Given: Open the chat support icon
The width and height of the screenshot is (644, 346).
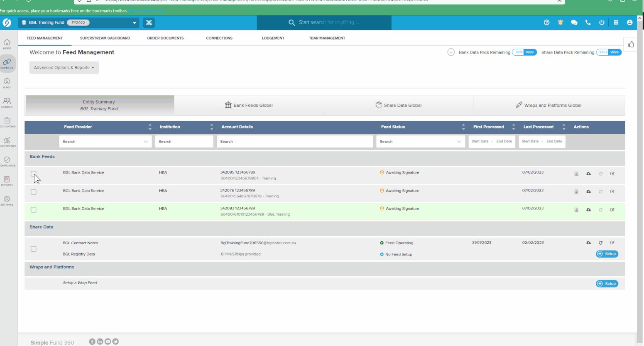Looking at the screenshot, I should pos(574,22).
